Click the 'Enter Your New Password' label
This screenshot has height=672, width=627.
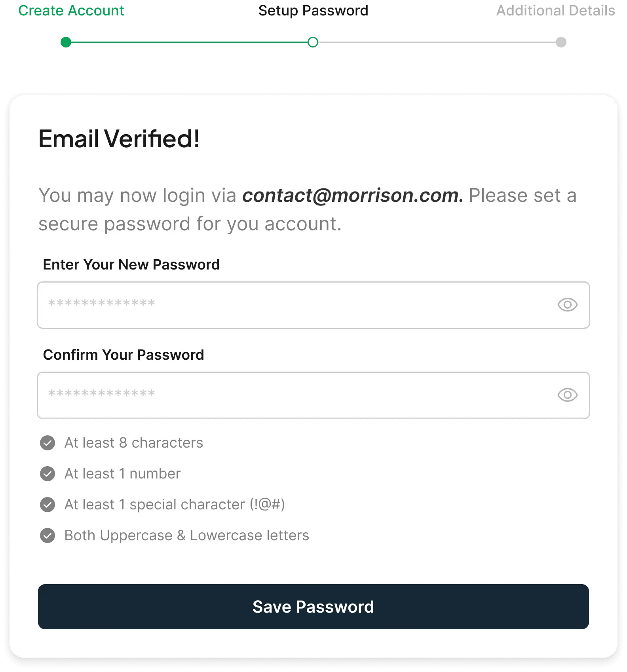131,265
